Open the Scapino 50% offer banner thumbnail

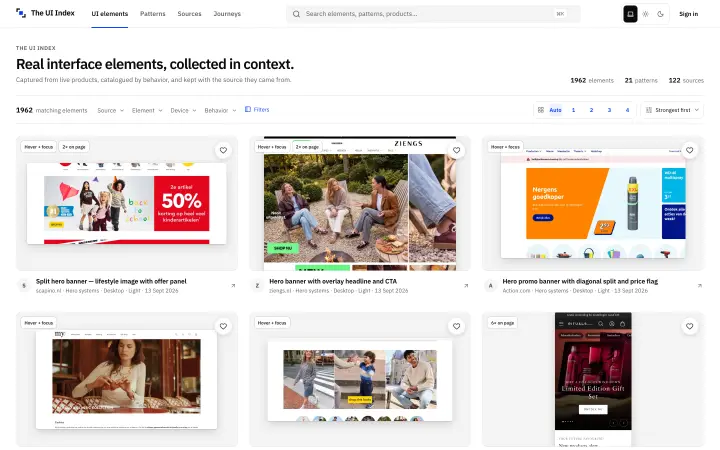coord(127,203)
